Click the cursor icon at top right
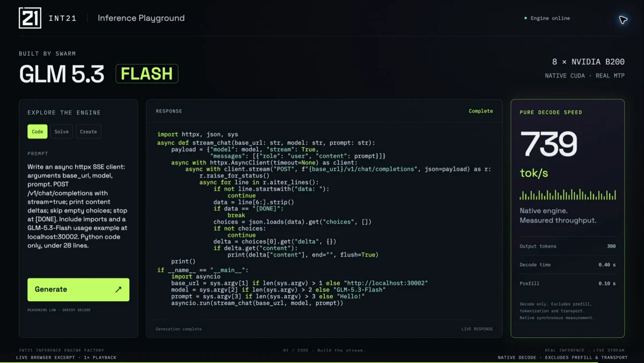 pos(623,20)
